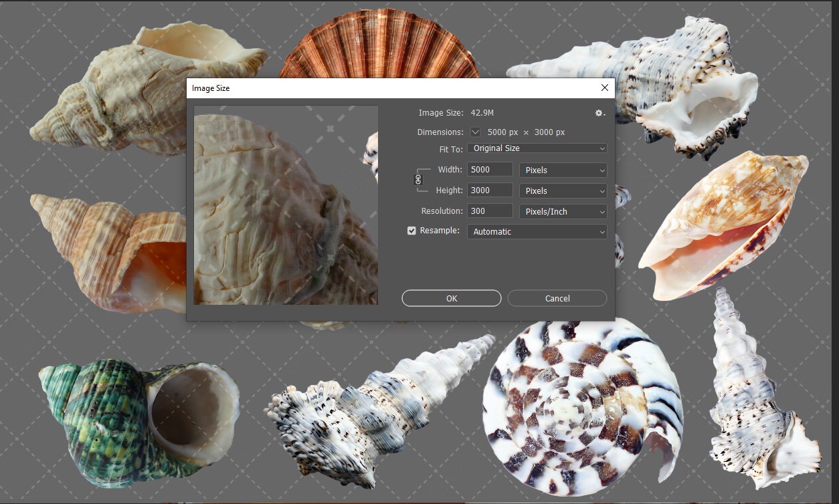Image resolution: width=839 pixels, height=504 pixels.
Task: Click the Resample method chevron arrow
Action: tap(601, 231)
